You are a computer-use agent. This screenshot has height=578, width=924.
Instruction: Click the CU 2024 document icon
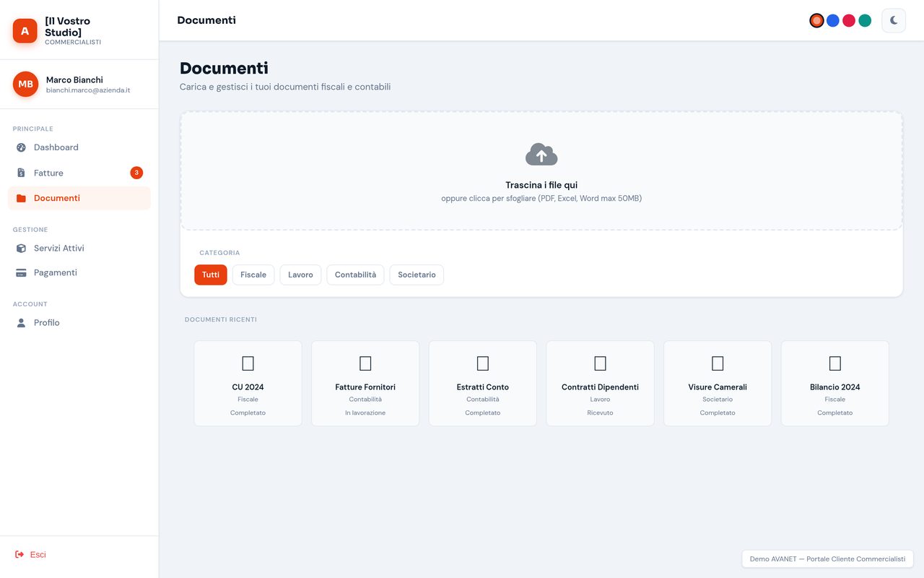coord(248,363)
